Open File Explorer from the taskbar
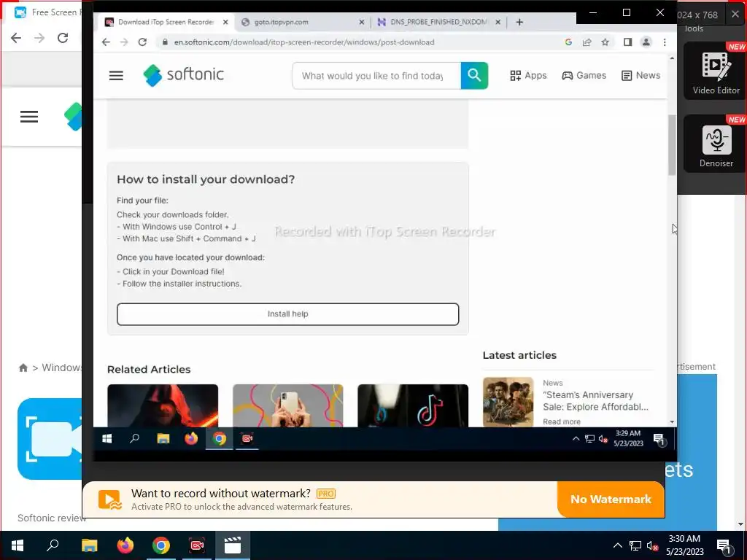 [89, 545]
